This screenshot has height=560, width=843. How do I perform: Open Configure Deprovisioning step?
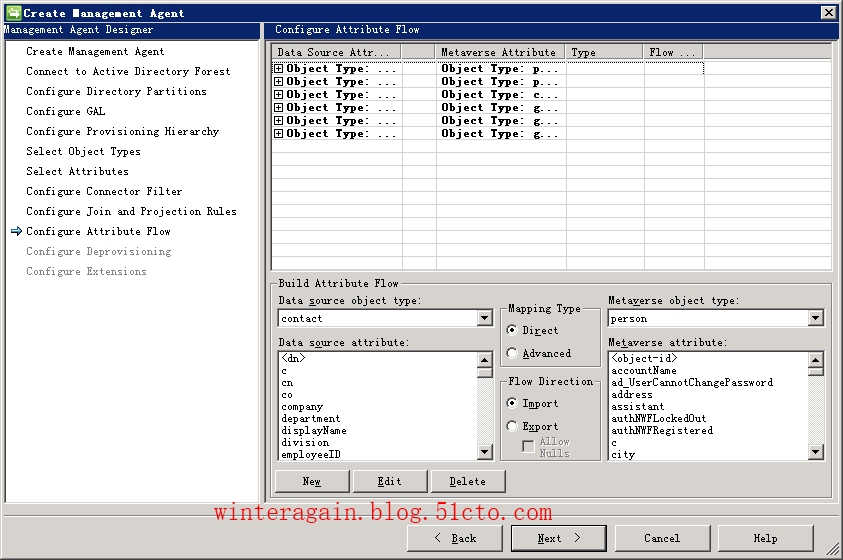[99, 252]
